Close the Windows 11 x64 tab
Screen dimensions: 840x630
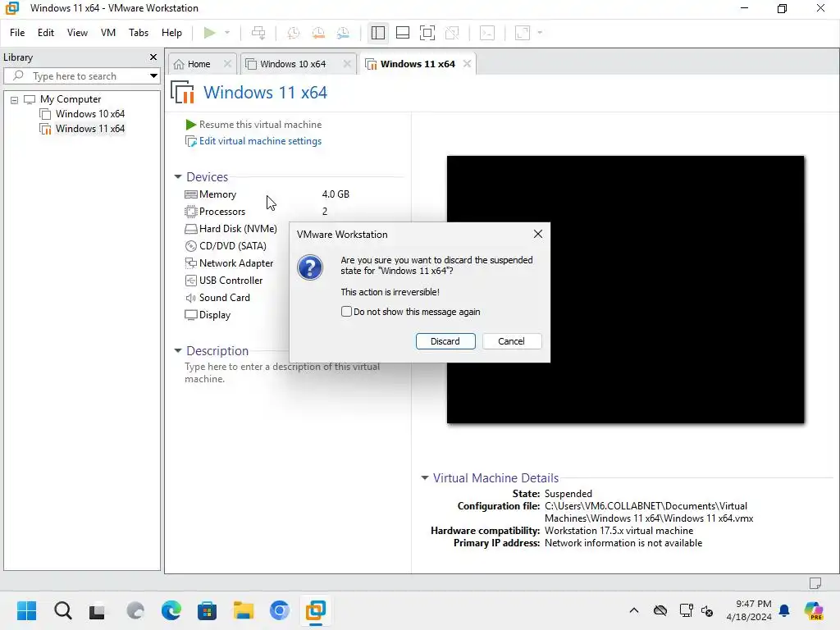tap(467, 64)
